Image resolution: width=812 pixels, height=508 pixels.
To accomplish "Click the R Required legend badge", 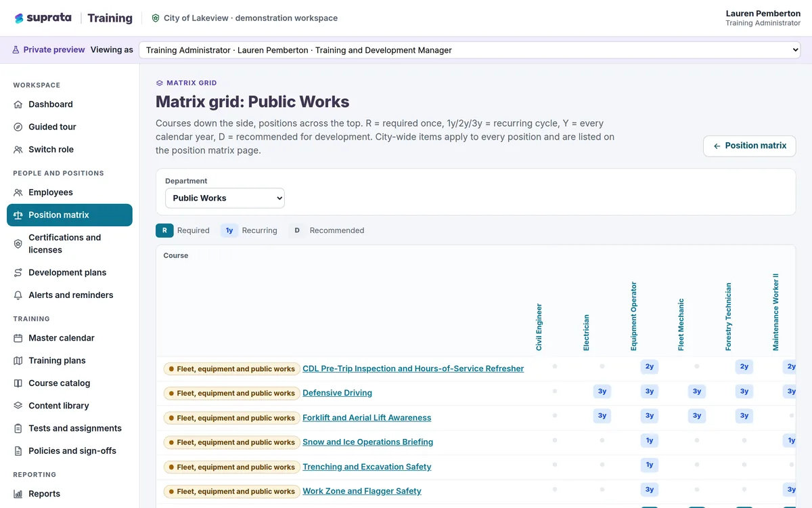I will point(164,230).
